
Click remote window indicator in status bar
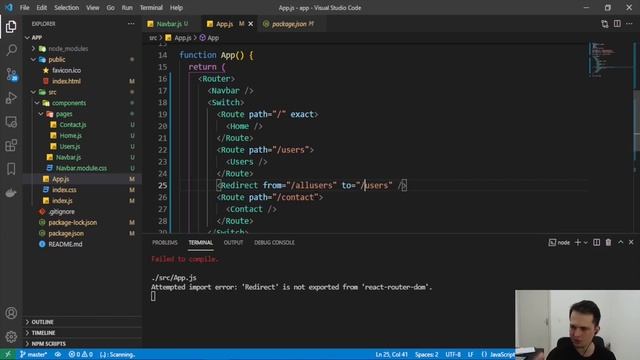7,354
